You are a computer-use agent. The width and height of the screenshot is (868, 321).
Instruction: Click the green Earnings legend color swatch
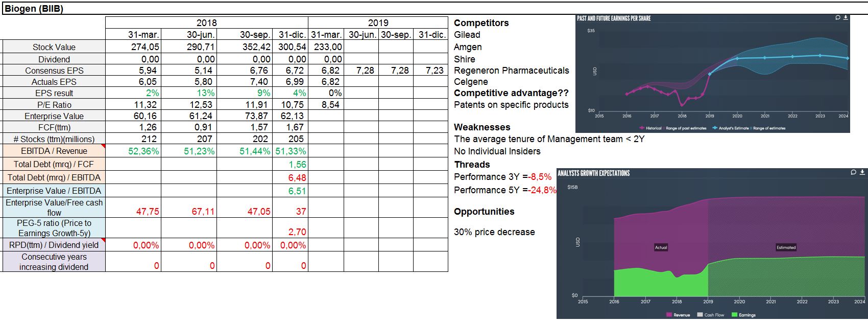734,315
